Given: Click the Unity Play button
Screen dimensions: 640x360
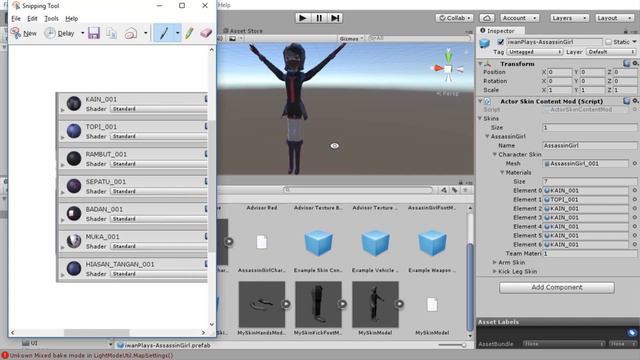Looking at the screenshot, I should pos(302,18).
